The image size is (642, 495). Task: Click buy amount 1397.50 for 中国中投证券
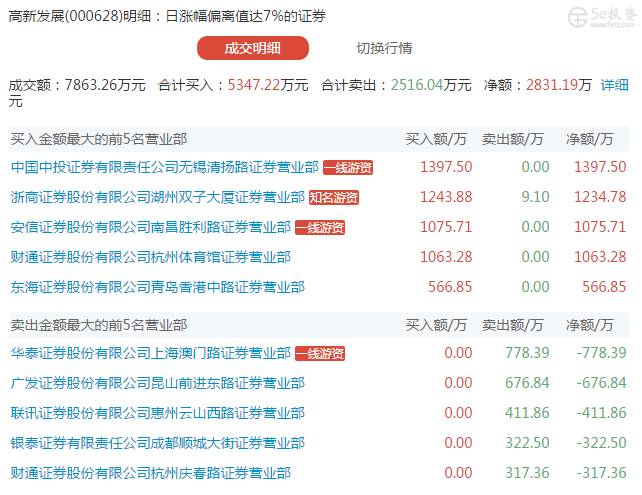tap(446, 167)
